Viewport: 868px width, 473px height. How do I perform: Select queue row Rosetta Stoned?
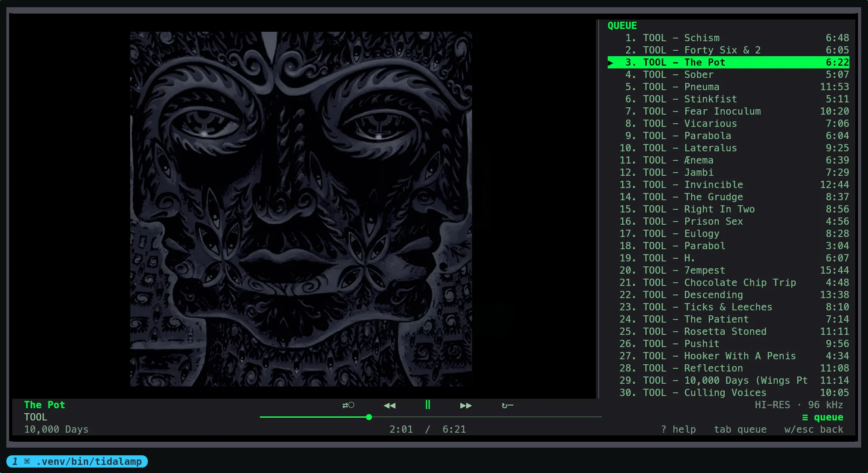[x=728, y=332]
